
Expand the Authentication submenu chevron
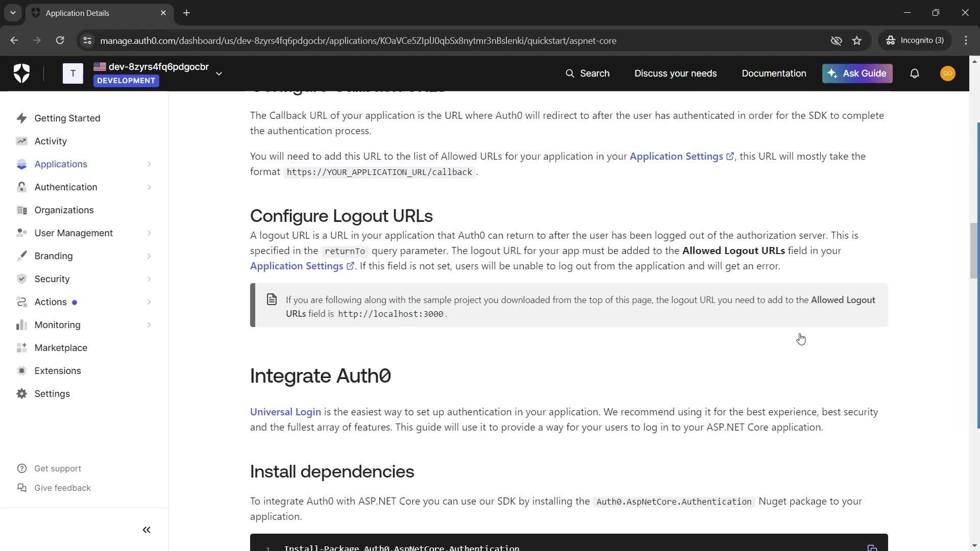pyautogui.click(x=149, y=187)
